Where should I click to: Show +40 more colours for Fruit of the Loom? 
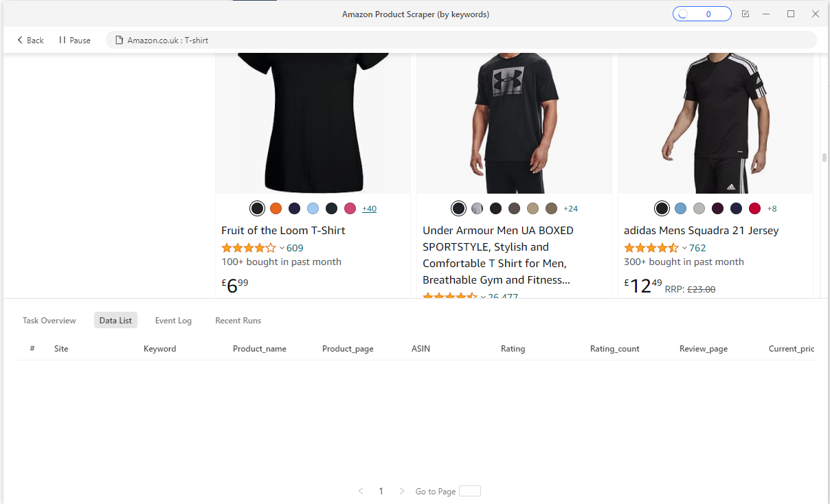(x=369, y=209)
